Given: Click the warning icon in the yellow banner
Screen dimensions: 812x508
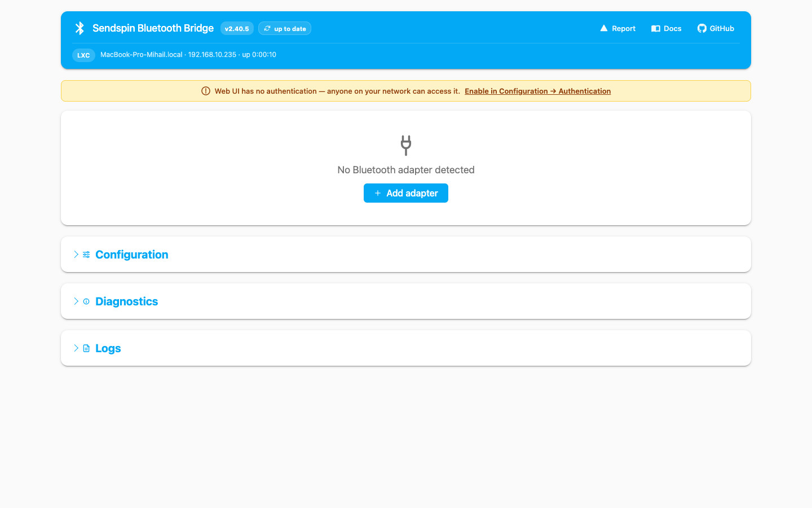Looking at the screenshot, I should click(205, 91).
